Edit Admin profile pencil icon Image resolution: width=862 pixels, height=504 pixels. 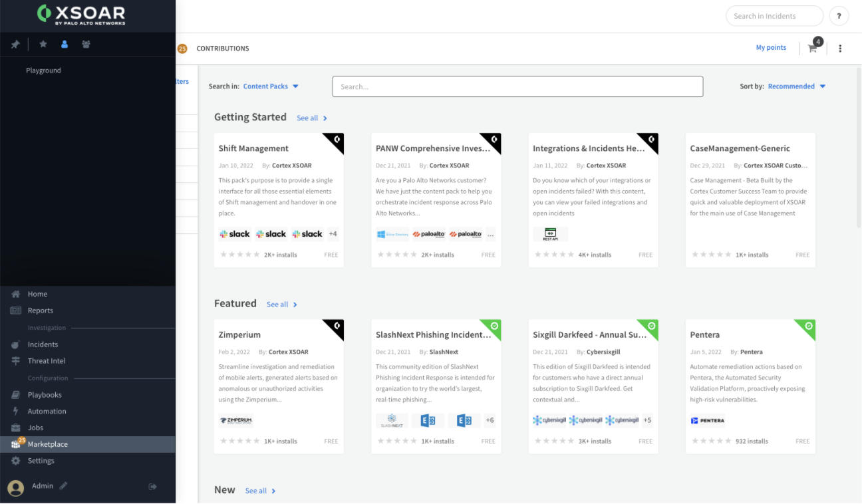point(64,486)
